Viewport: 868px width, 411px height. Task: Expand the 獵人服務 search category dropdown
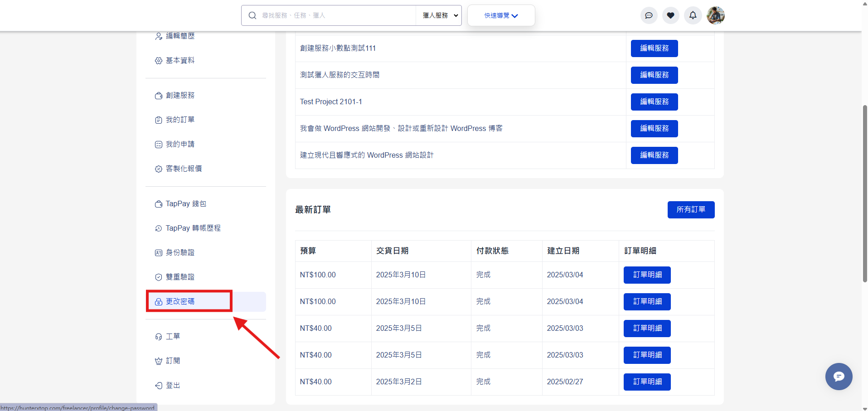click(x=440, y=15)
